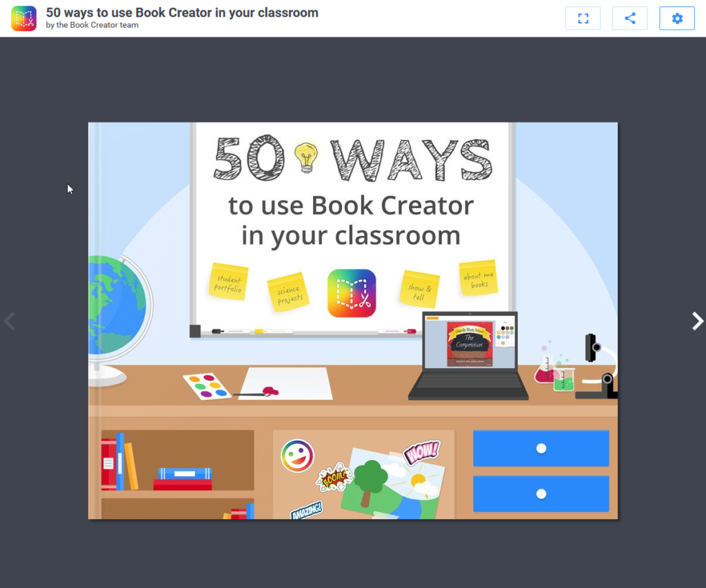Open the settings gear
706x588 pixels.
click(676, 18)
